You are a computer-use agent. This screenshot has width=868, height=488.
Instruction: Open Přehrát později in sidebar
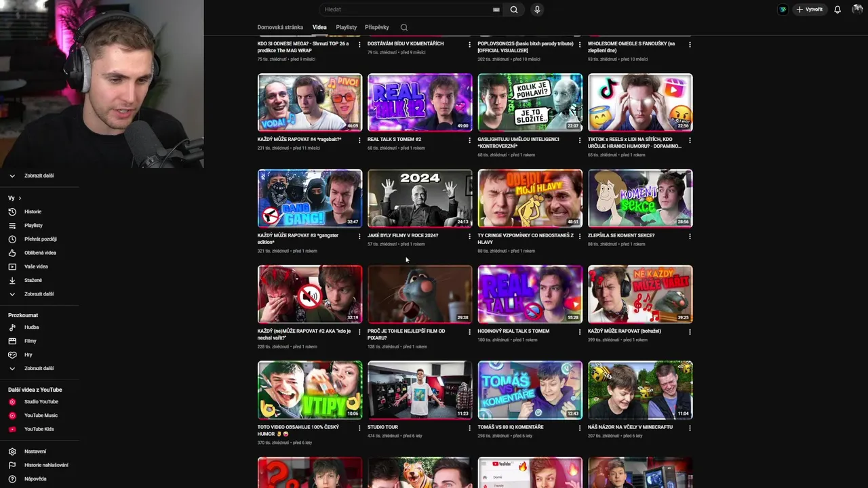tap(39, 239)
